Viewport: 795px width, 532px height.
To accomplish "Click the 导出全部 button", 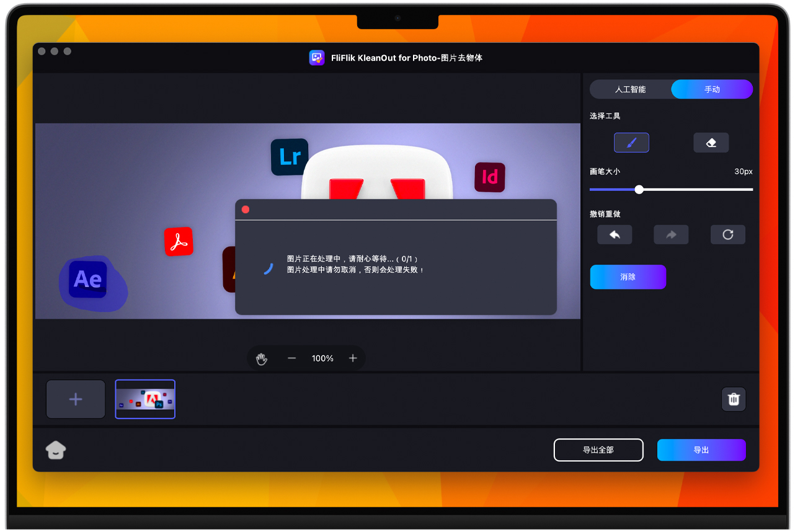I will point(598,450).
